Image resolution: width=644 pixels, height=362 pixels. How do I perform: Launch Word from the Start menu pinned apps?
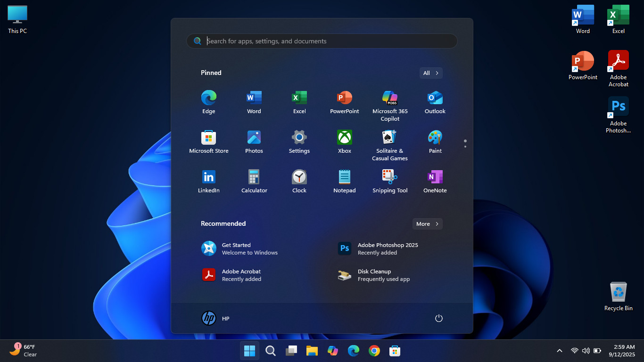[x=254, y=102]
